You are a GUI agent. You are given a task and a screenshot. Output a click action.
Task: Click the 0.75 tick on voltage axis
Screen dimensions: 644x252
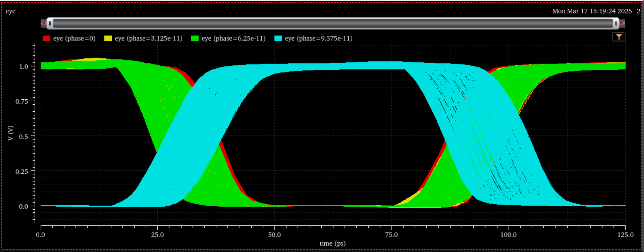click(22, 101)
